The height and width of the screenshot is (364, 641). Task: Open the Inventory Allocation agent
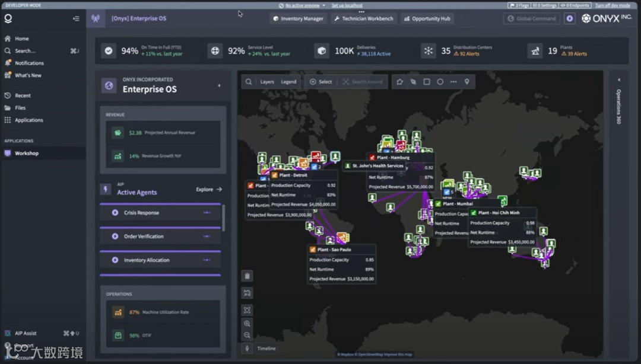pyautogui.click(x=160, y=260)
